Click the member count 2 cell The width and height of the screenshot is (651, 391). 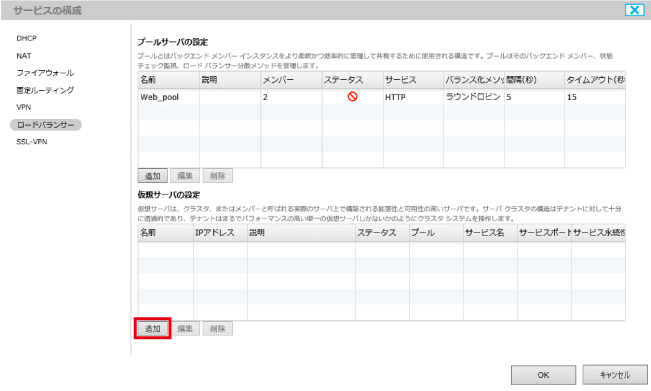tap(291, 97)
